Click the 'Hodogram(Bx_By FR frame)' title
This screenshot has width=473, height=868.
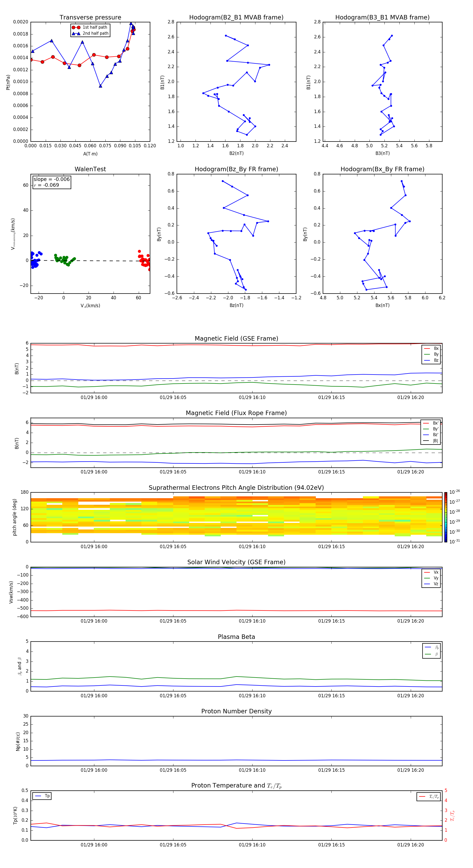tap(382, 169)
